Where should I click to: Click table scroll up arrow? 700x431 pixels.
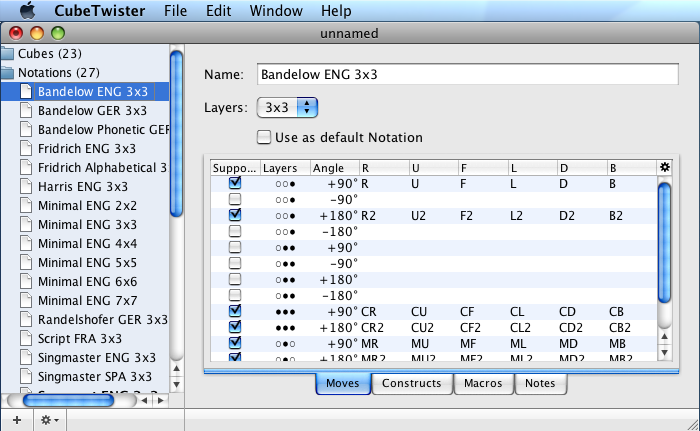(x=665, y=337)
